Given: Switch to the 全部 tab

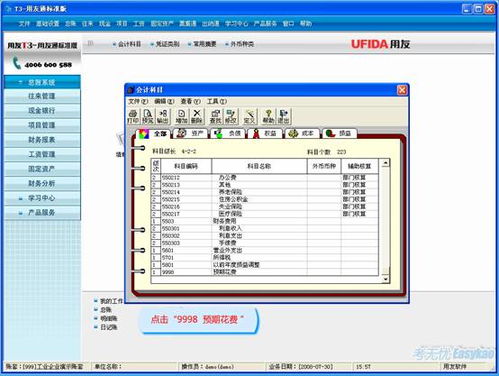Looking at the screenshot, I should coord(154,134).
